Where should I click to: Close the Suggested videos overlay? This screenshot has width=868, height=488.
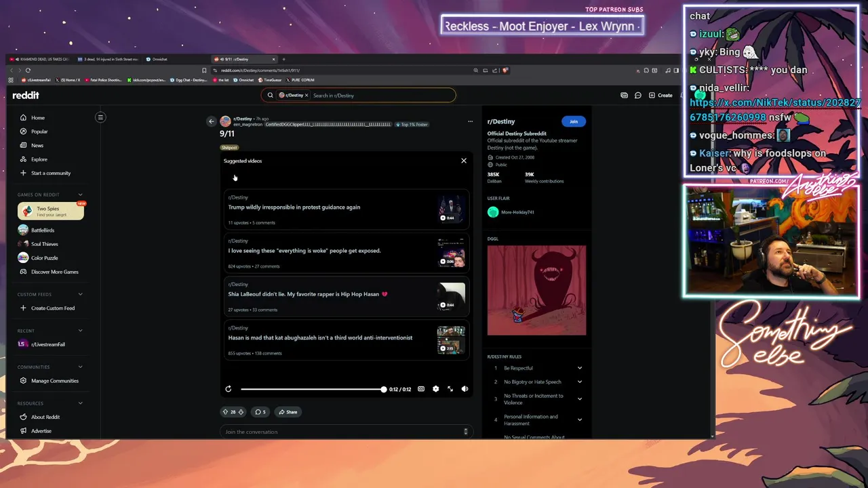click(464, 161)
